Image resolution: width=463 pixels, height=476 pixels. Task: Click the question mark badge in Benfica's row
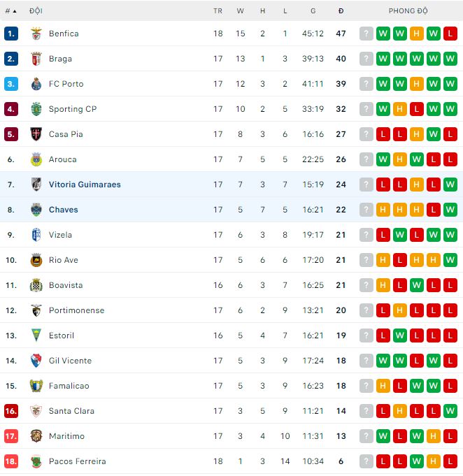[x=366, y=34]
